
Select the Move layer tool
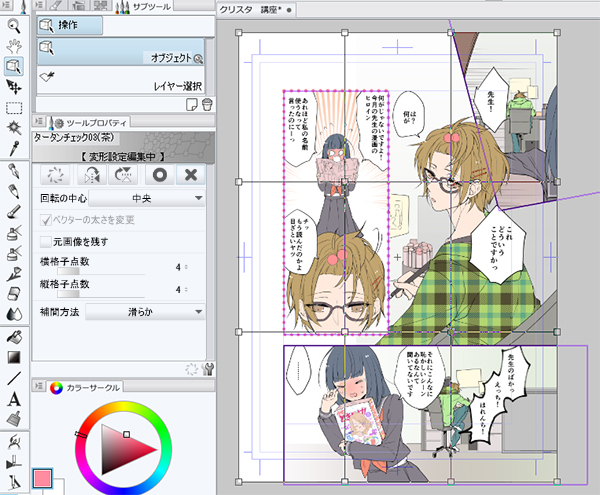[14, 87]
